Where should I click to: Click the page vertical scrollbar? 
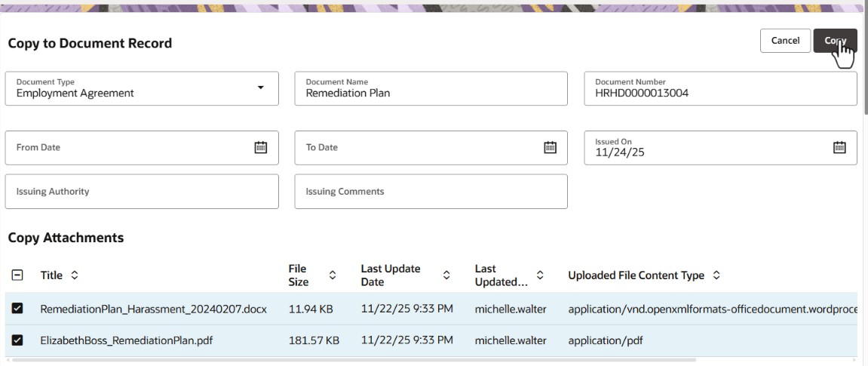coord(864,58)
